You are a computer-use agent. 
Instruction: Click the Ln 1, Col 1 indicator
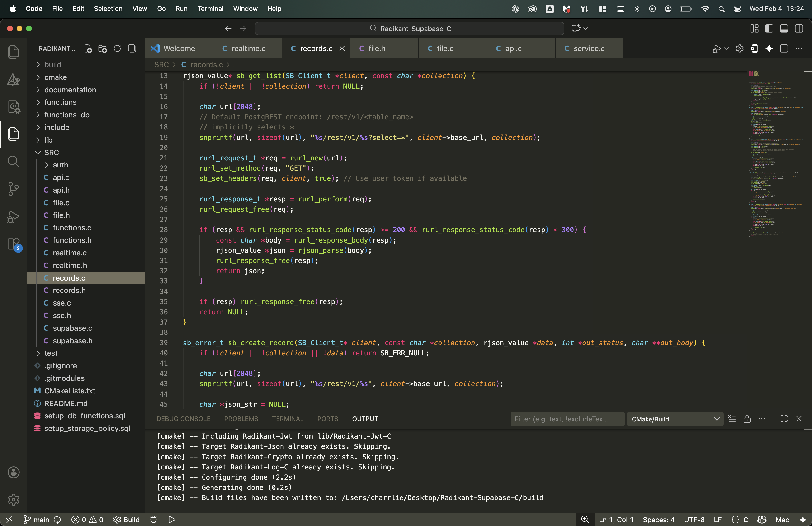pos(616,520)
